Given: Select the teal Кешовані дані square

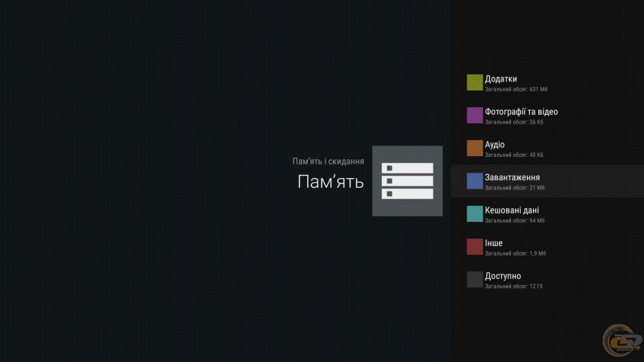Looking at the screenshot, I should pos(474,213).
